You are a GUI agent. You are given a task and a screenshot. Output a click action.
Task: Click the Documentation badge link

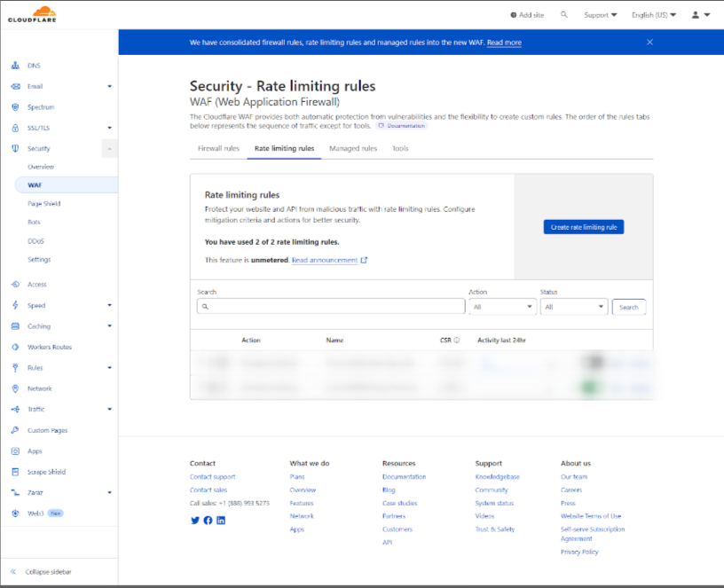click(402, 126)
